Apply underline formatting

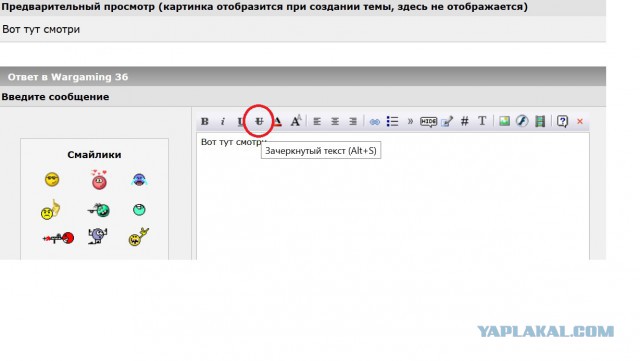click(x=240, y=121)
